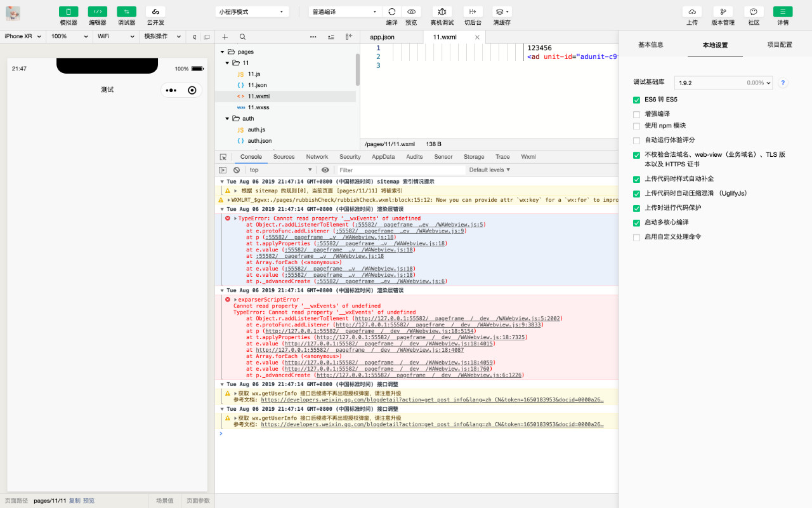Open 云开发 cloud development

click(155, 11)
